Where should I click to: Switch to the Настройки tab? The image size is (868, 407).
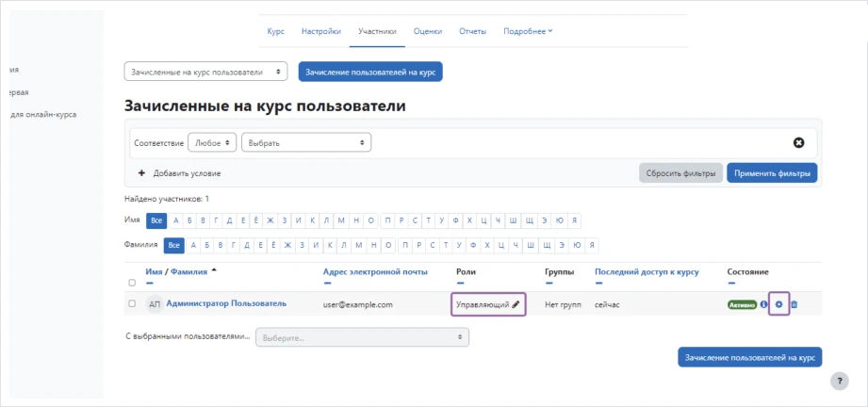[321, 32]
